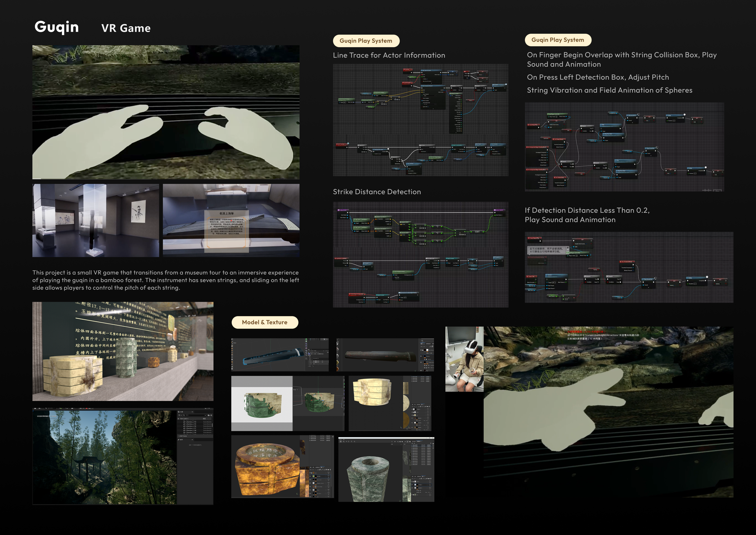Close the outliner panel tab
Screen dimensions: 756x535
click(x=193, y=412)
